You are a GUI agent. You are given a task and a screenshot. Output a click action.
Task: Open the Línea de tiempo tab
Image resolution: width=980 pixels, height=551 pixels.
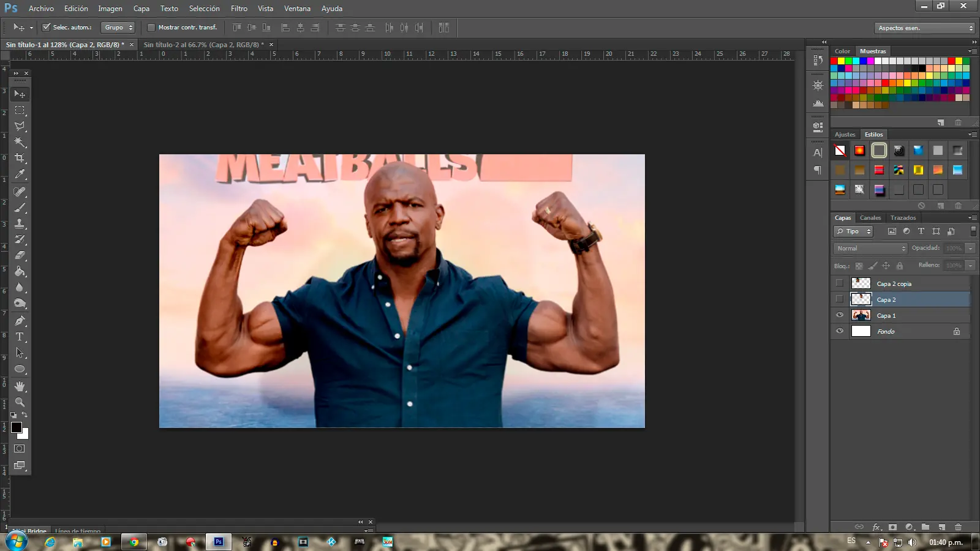tap(78, 531)
